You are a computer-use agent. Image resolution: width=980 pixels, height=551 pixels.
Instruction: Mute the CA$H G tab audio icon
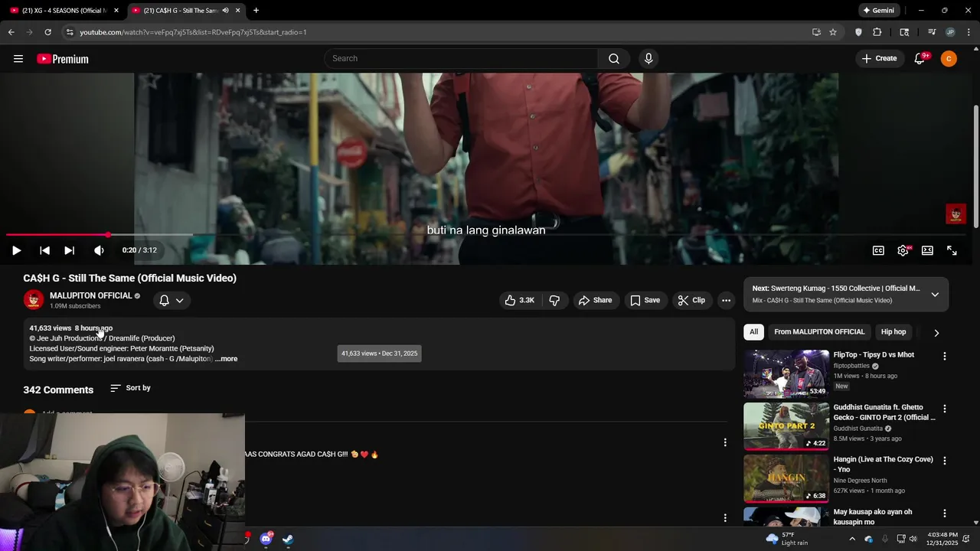tap(225, 11)
